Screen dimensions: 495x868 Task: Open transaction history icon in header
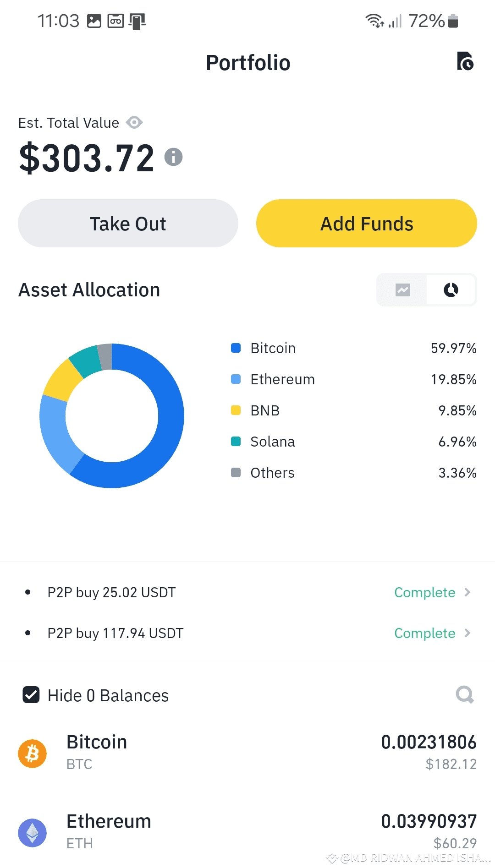[x=465, y=61]
